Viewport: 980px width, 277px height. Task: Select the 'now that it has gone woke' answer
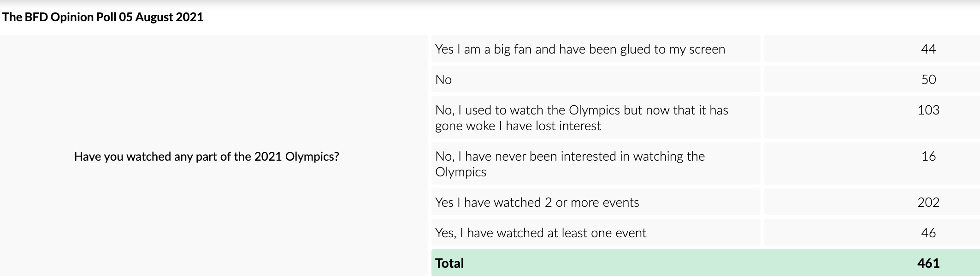point(582,118)
